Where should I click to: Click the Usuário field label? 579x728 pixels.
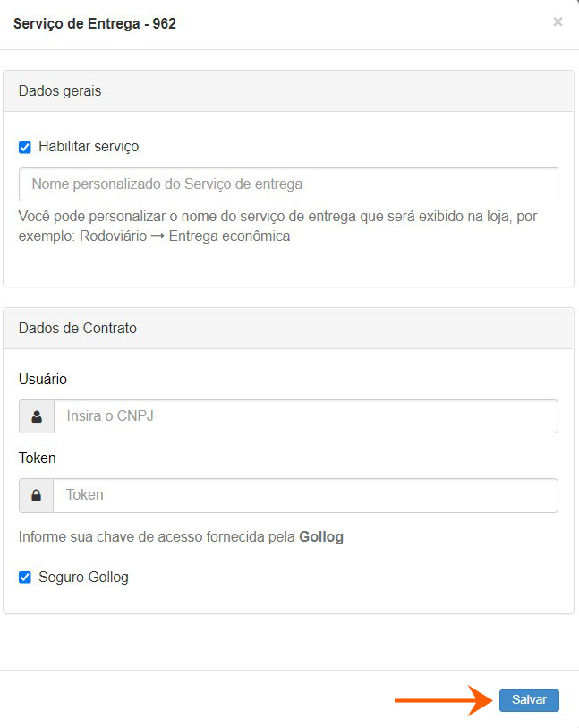click(39, 379)
